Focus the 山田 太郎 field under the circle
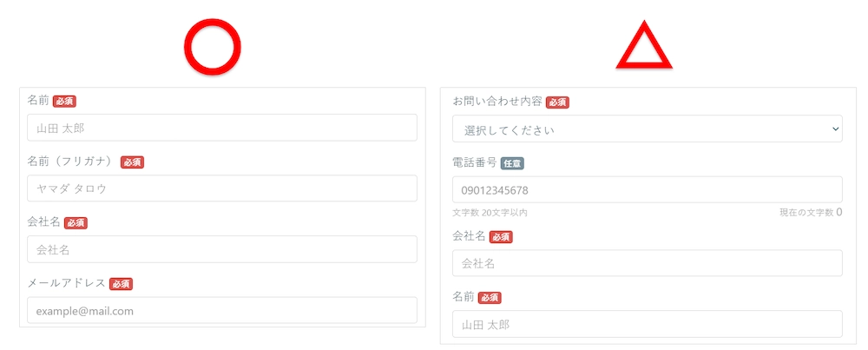 pyautogui.click(x=221, y=128)
